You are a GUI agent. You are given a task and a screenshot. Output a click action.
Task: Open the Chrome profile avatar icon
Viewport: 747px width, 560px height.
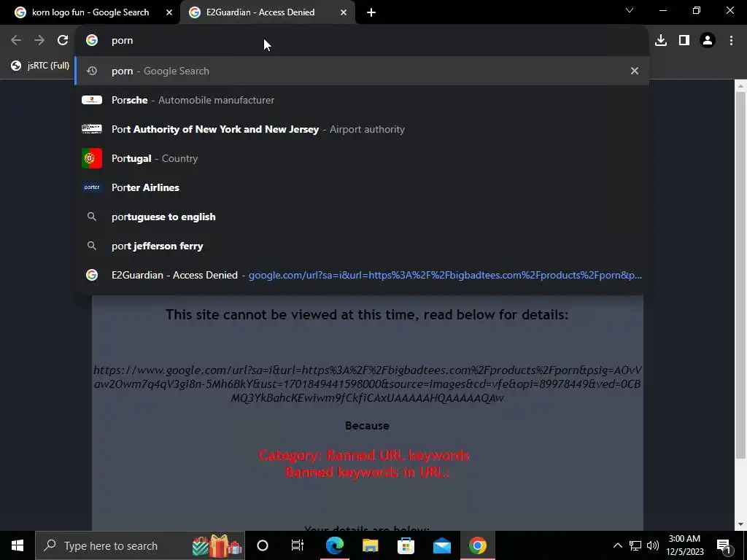point(708,41)
